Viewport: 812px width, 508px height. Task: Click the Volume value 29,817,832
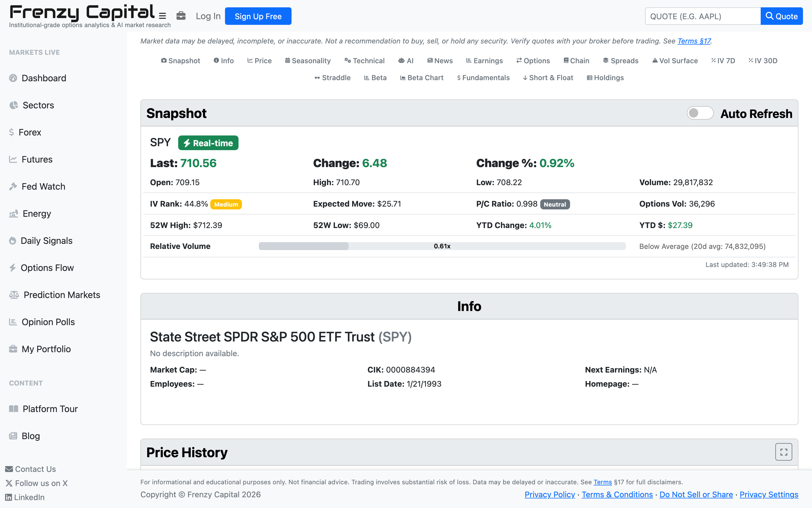point(693,182)
